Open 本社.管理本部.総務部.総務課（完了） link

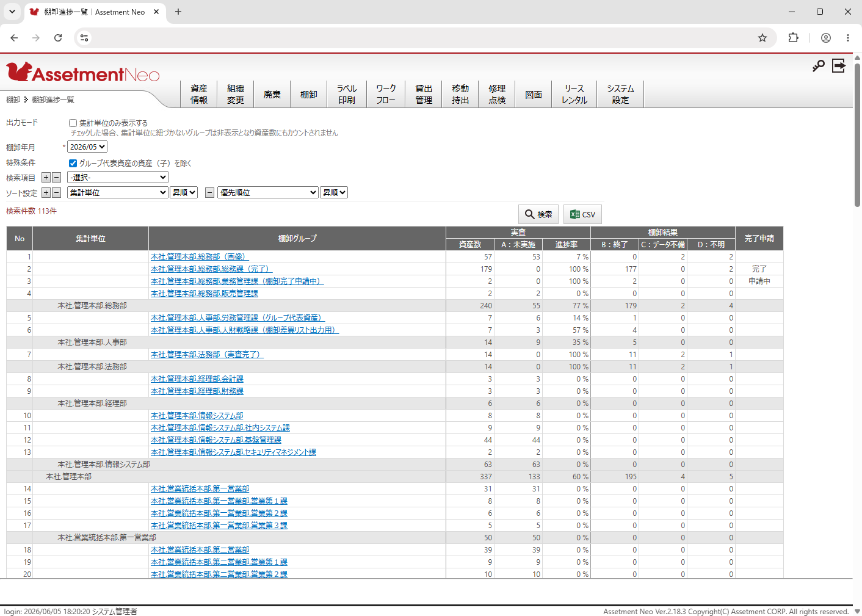coord(211,269)
